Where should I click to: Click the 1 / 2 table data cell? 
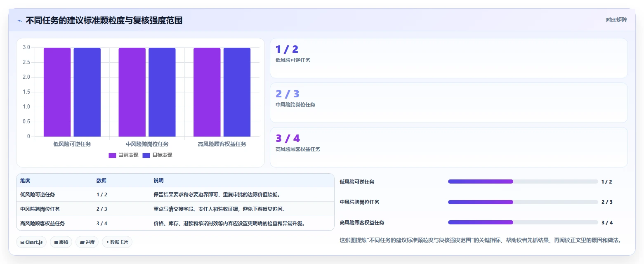pyautogui.click(x=102, y=195)
